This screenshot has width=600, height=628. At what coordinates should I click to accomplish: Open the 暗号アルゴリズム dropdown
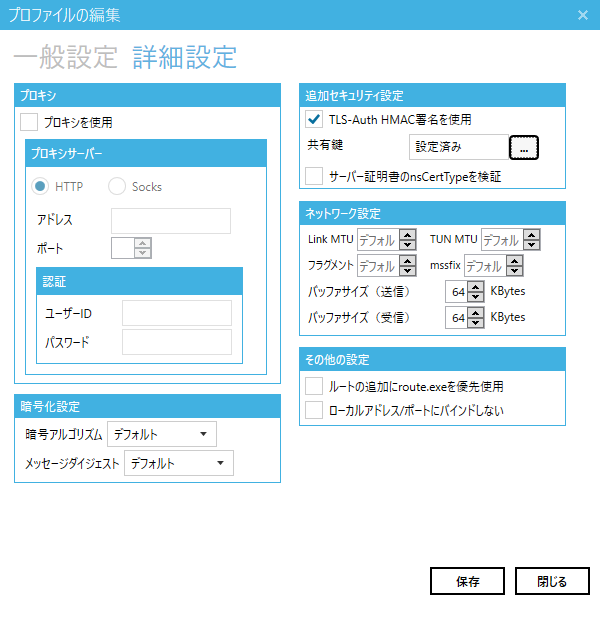coord(162,434)
